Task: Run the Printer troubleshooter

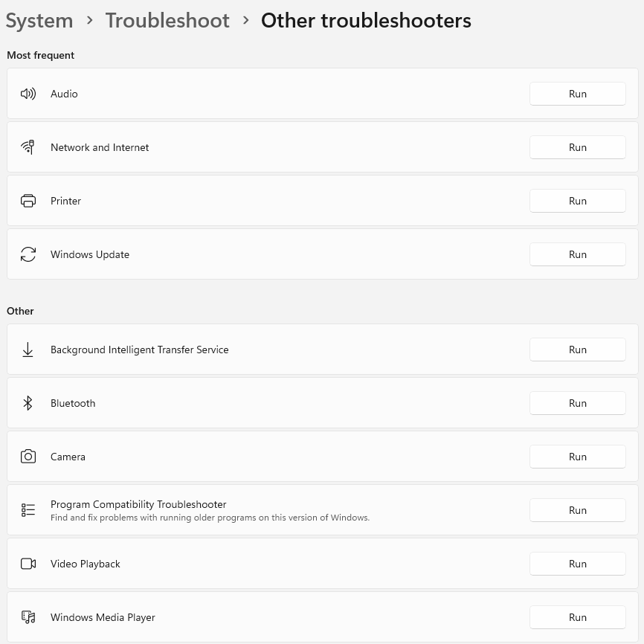Action: click(578, 201)
